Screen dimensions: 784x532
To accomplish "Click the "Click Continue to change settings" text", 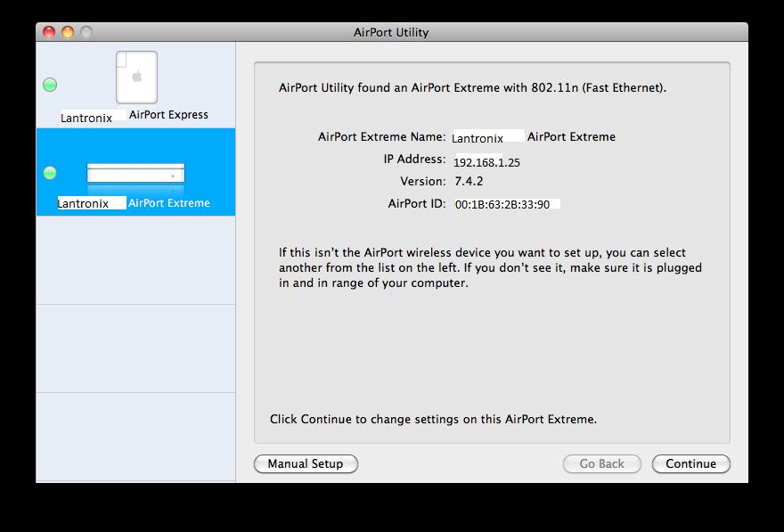I will point(433,419).
